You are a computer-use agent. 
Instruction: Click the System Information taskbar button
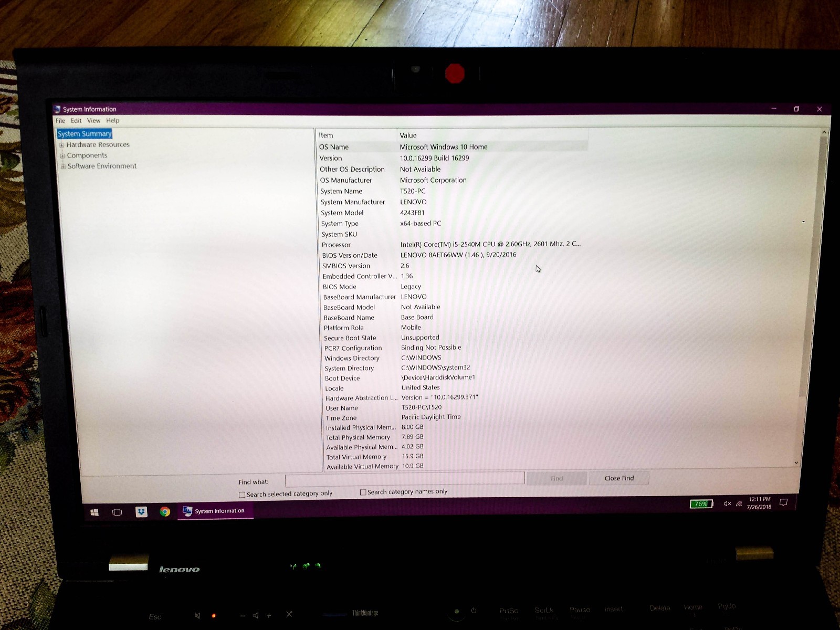click(215, 511)
